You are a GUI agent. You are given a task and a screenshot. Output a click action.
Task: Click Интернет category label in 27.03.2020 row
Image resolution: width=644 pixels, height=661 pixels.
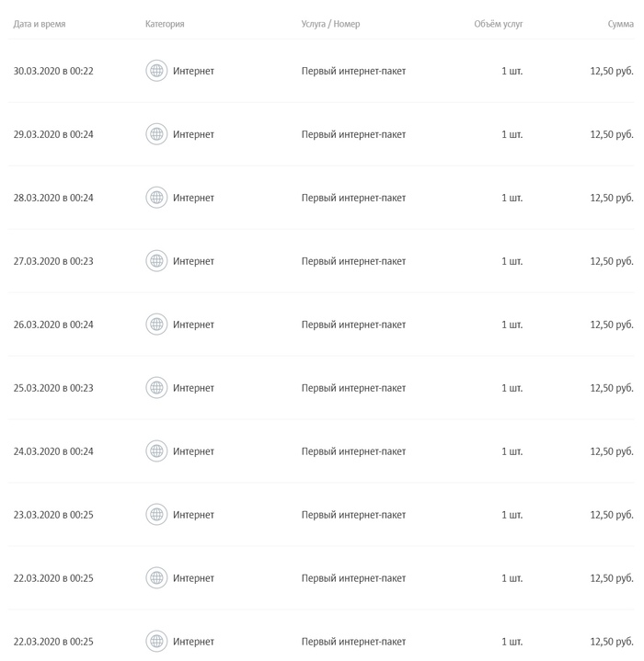(x=193, y=261)
